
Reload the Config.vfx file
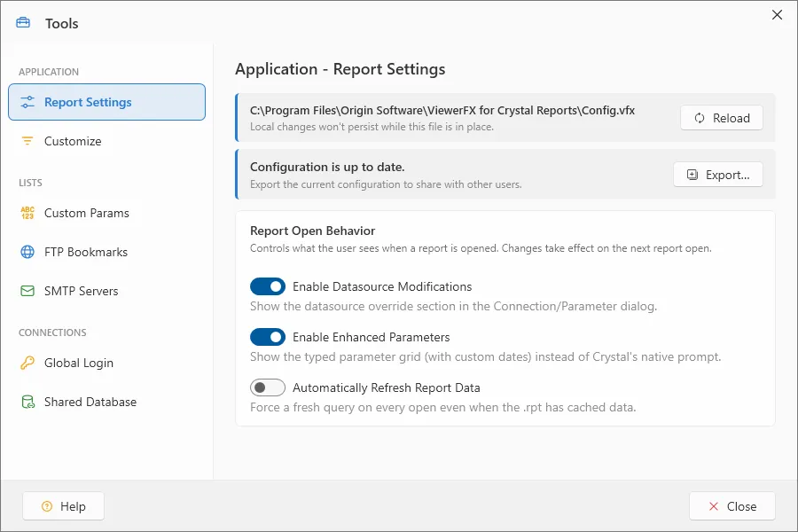click(722, 118)
